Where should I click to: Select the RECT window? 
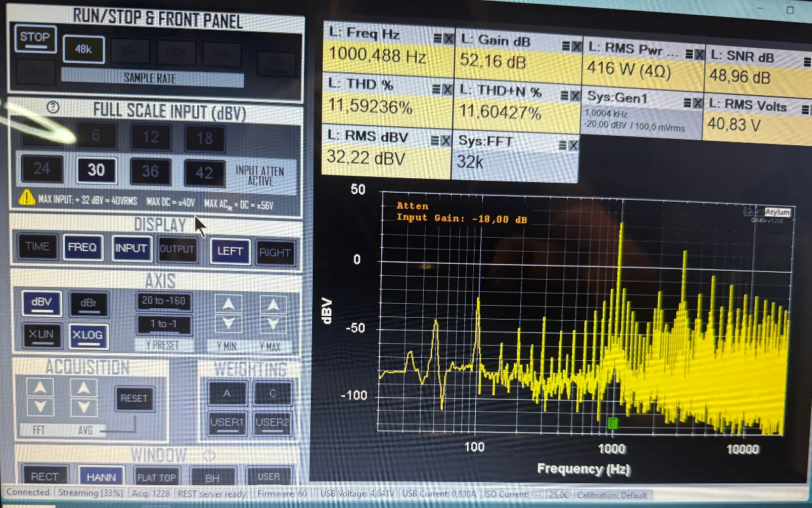click(45, 476)
